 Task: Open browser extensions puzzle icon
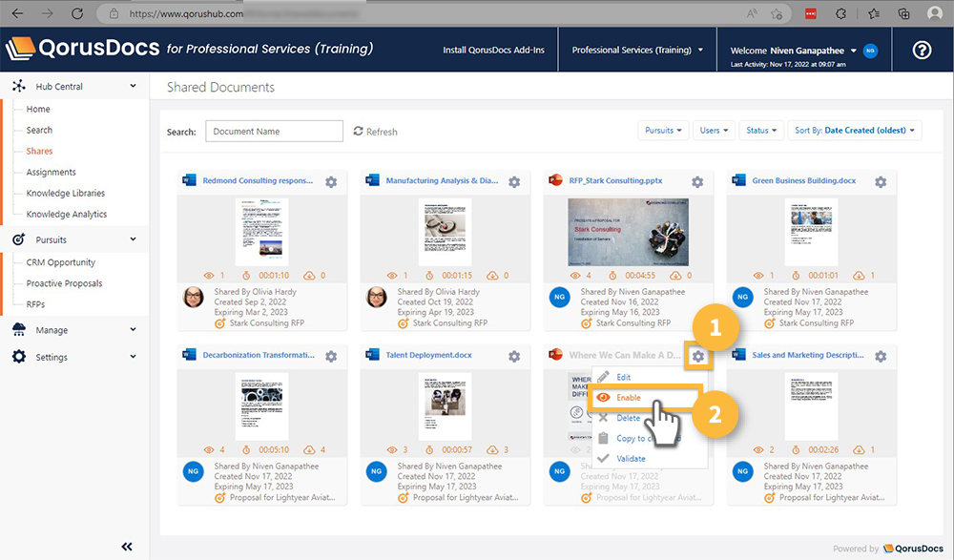tap(840, 13)
